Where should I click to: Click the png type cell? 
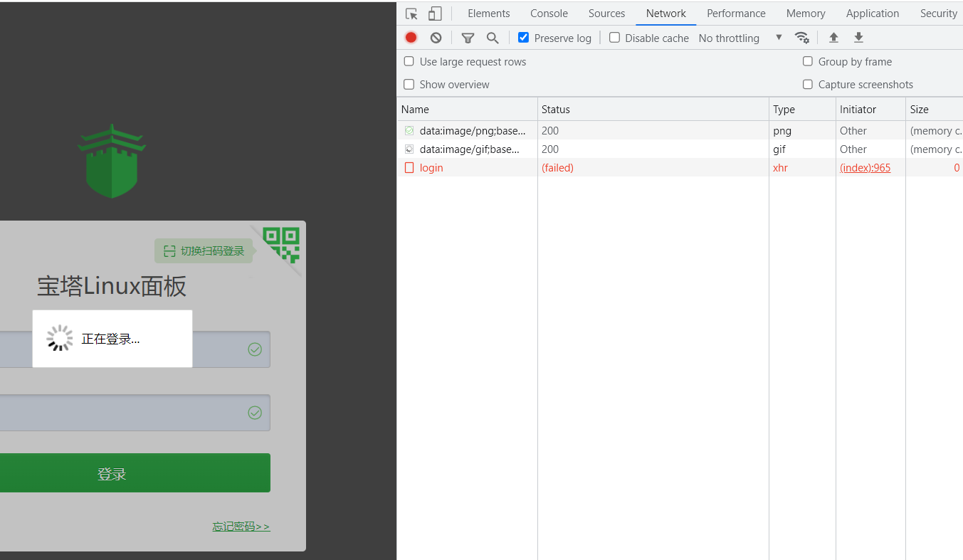pyautogui.click(x=782, y=131)
